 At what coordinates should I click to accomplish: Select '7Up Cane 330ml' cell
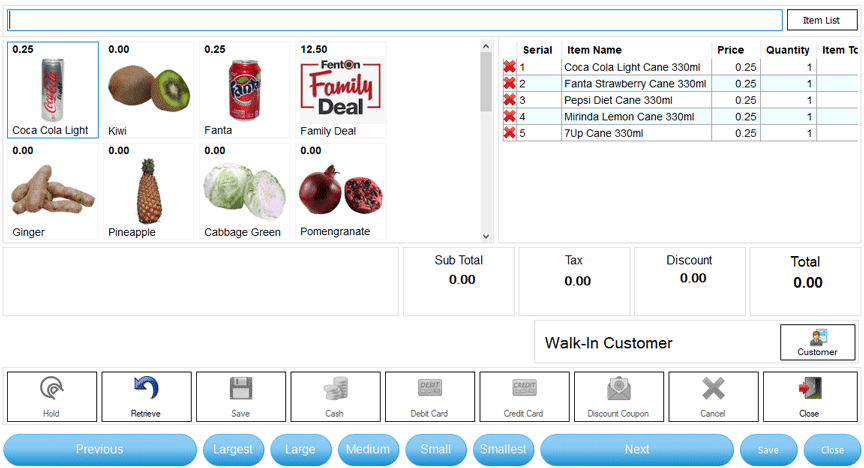tap(636, 133)
